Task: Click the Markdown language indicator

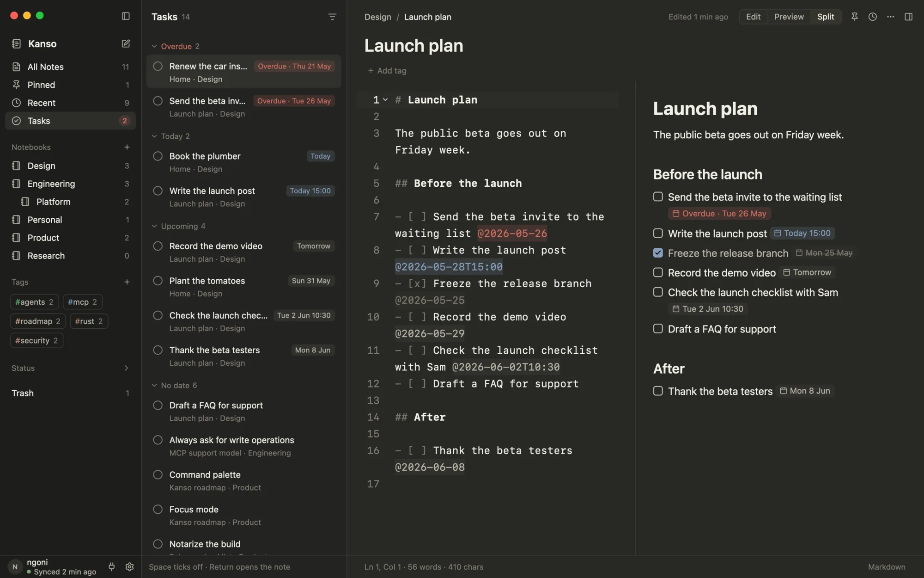Action: click(x=886, y=567)
